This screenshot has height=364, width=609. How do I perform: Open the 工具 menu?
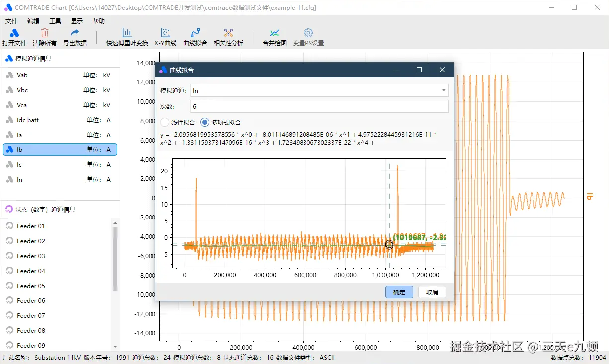pyautogui.click(x=55, y=21)
